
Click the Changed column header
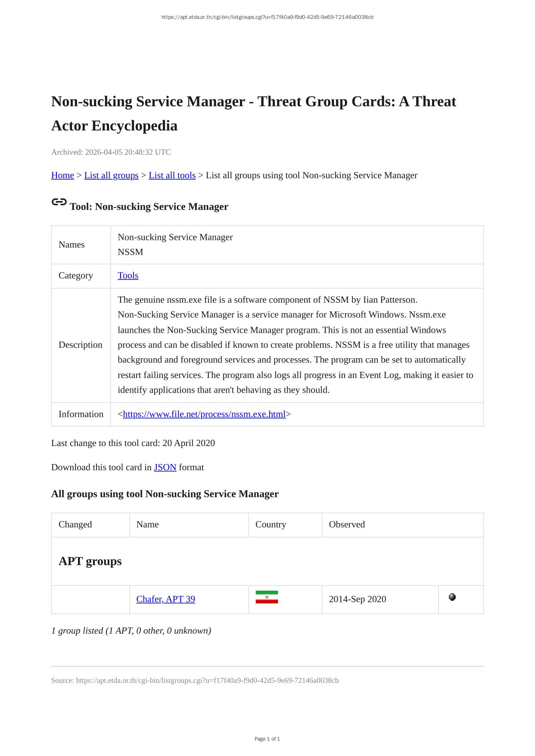pos(75,524)
